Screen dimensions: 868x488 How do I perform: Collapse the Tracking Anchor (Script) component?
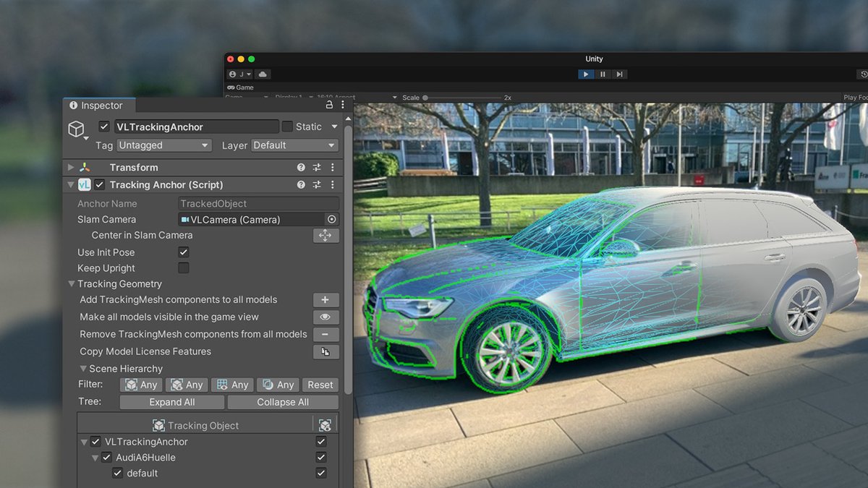[71, 185]
